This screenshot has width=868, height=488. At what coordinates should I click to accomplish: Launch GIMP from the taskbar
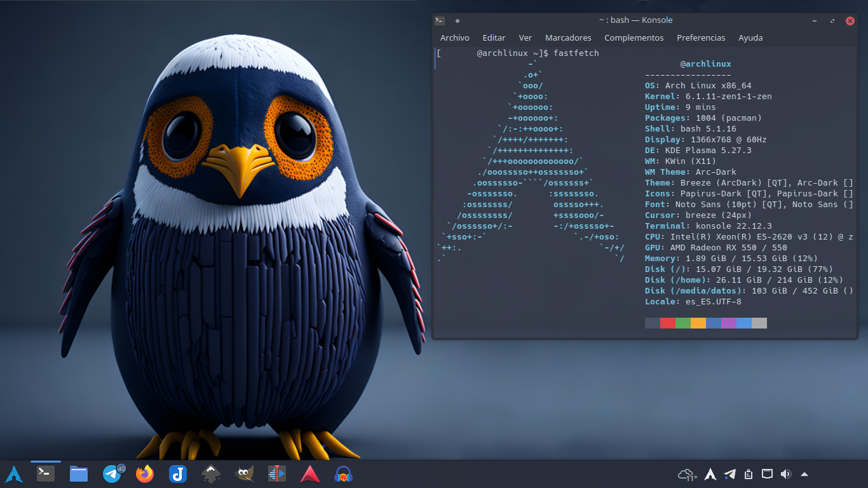pos(244,474)
